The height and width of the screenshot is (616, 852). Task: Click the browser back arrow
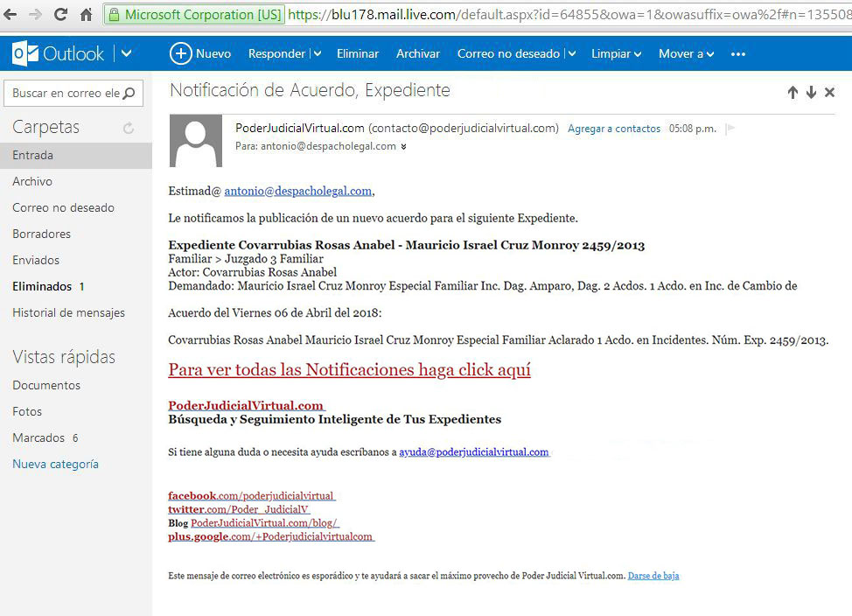10,15
